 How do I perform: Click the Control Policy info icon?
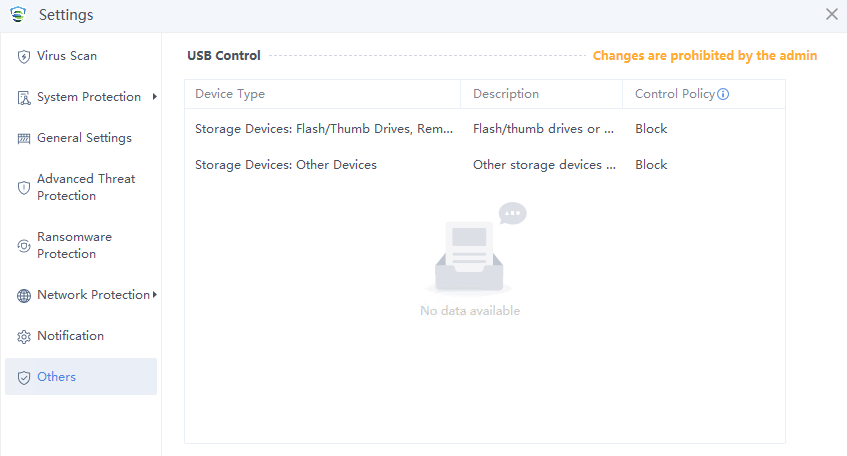(723, 95)
